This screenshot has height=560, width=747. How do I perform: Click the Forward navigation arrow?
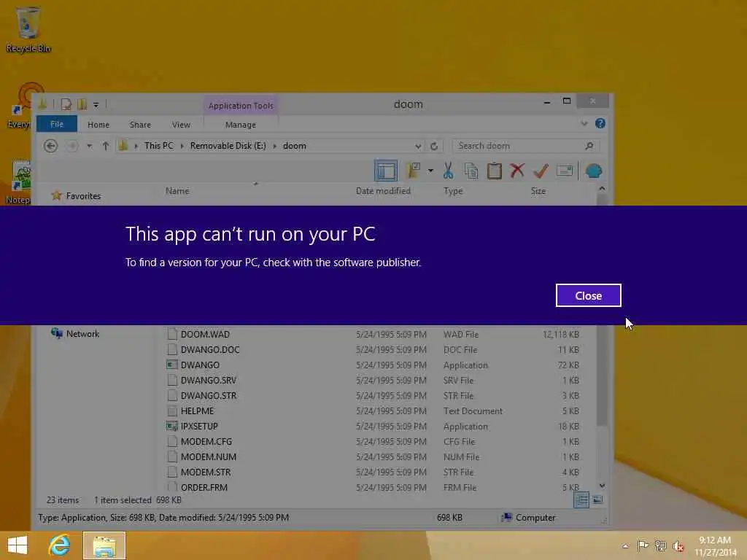(72, 146)
